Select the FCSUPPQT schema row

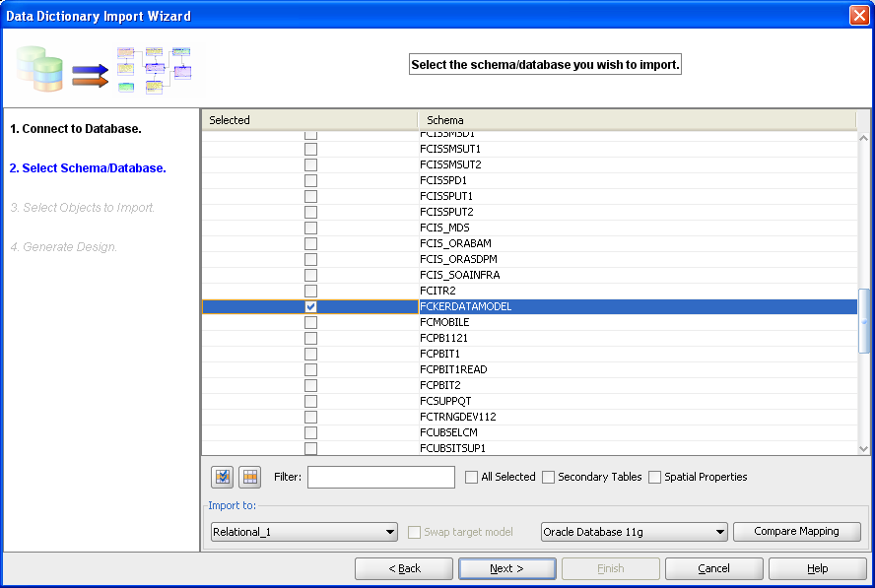tap(529, 401)
